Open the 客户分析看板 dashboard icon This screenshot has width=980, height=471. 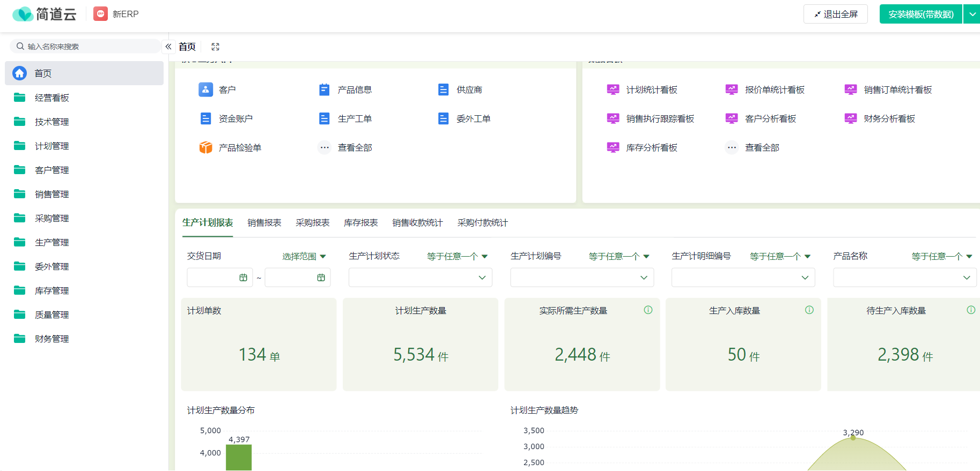click(732, 118)
